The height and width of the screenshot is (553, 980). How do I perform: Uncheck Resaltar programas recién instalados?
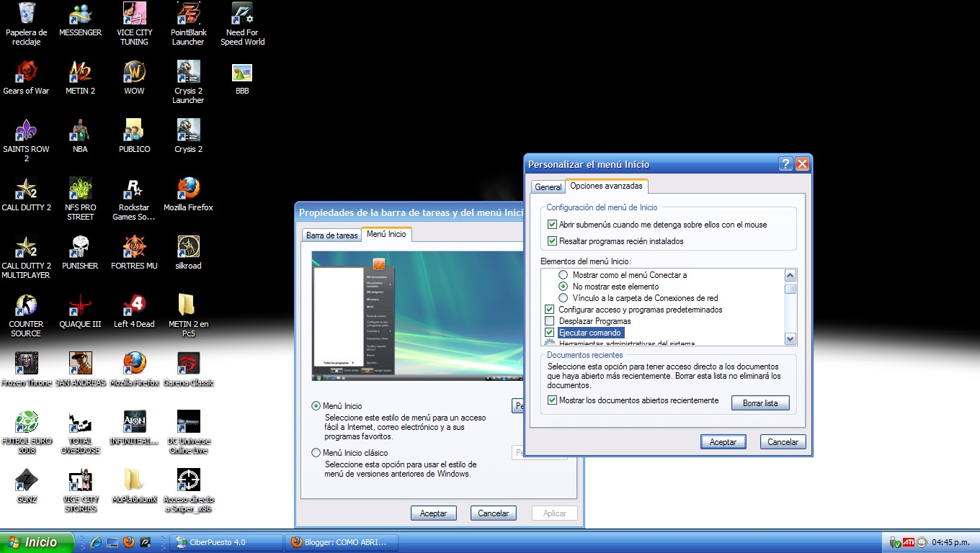click(552, 241)
